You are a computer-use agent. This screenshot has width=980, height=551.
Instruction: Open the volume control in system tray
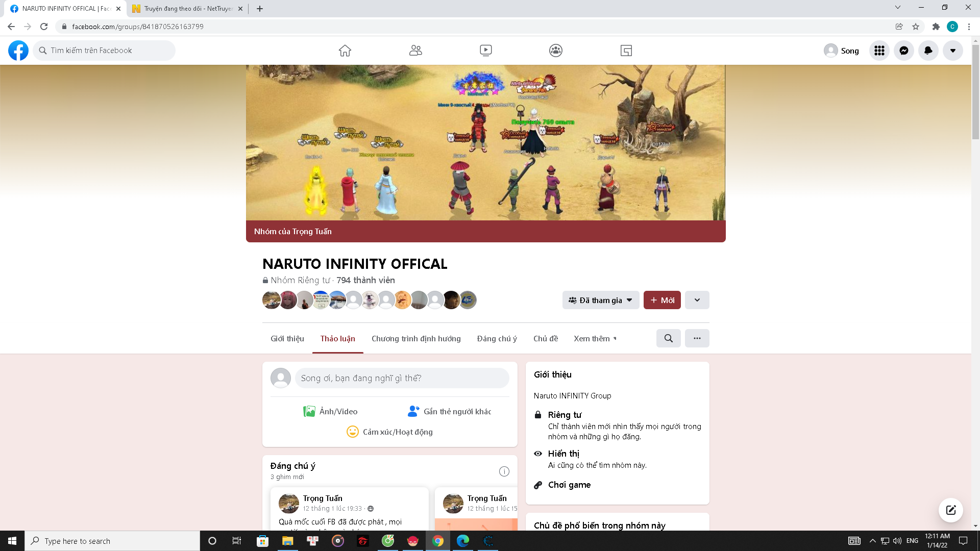[x=897, y=541]
